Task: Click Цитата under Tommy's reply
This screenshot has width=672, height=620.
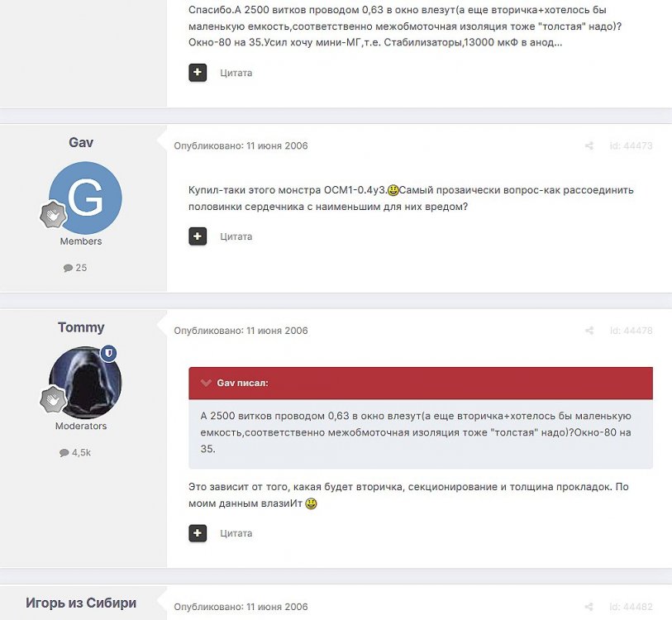Action: tap(236, 533)
